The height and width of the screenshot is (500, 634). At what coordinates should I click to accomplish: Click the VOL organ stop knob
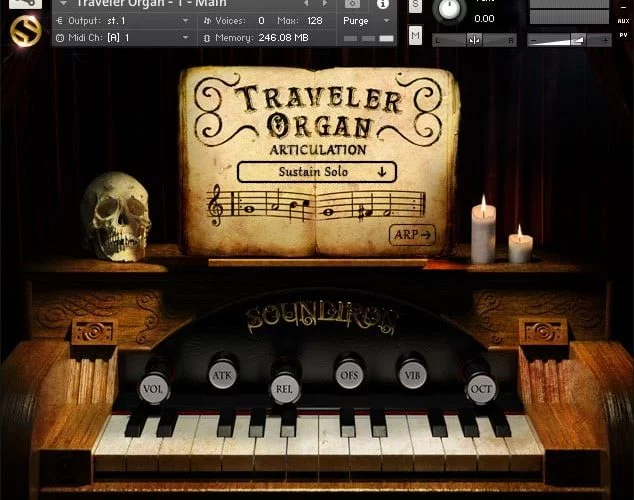[153, 389]
